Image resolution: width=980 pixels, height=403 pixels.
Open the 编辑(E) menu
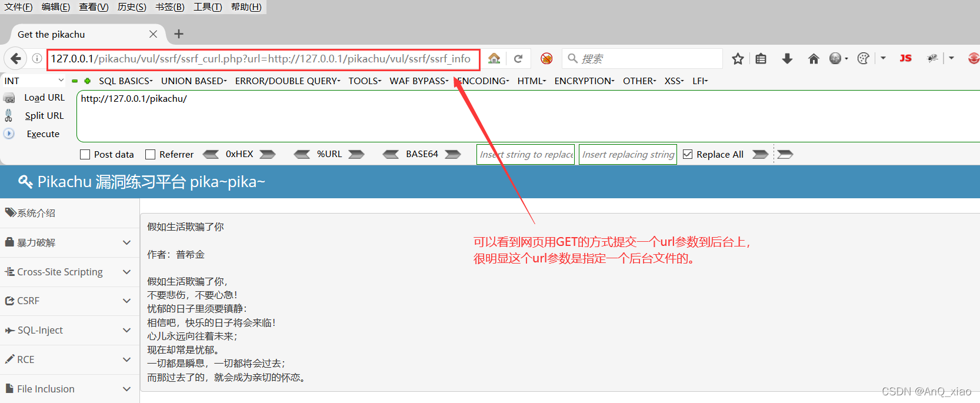[56, 7]
